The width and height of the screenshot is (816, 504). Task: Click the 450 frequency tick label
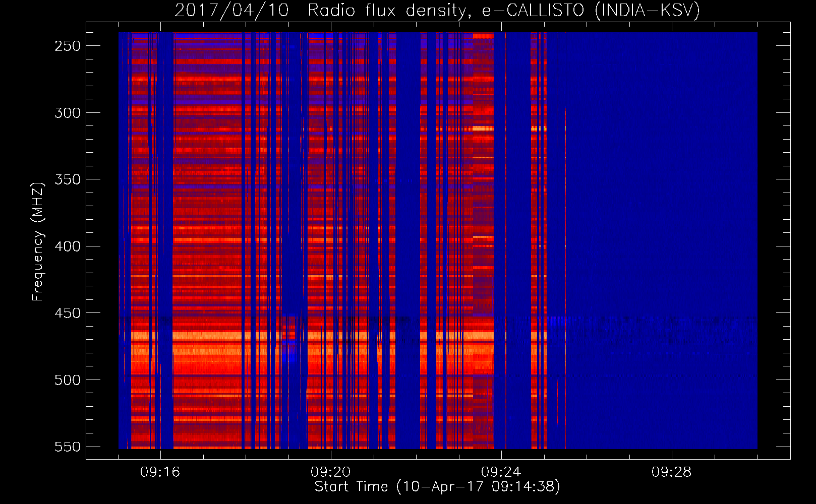click(68, 313)
